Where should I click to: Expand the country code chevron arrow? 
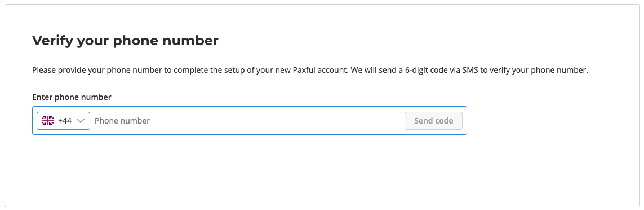[81, 121]
